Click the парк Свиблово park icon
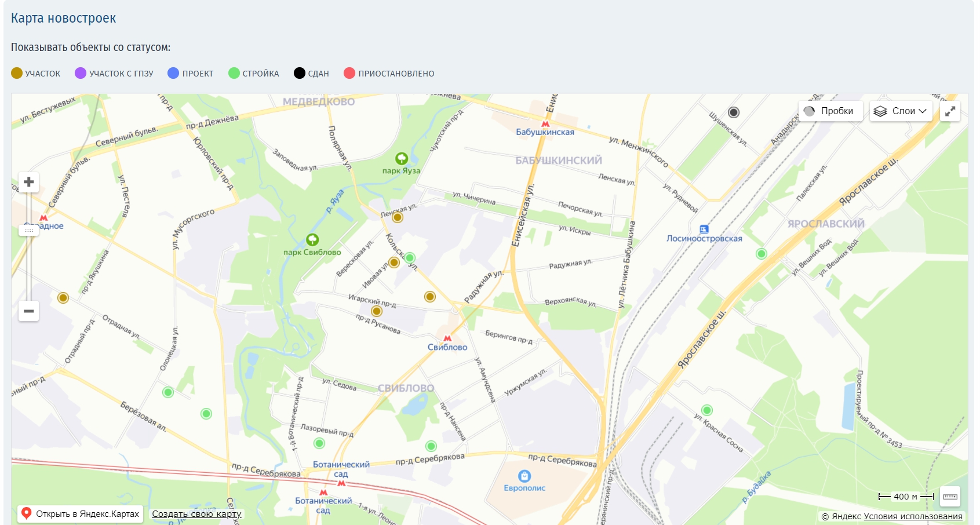Viewport: 980px width, 525px height. pos(312,239)
